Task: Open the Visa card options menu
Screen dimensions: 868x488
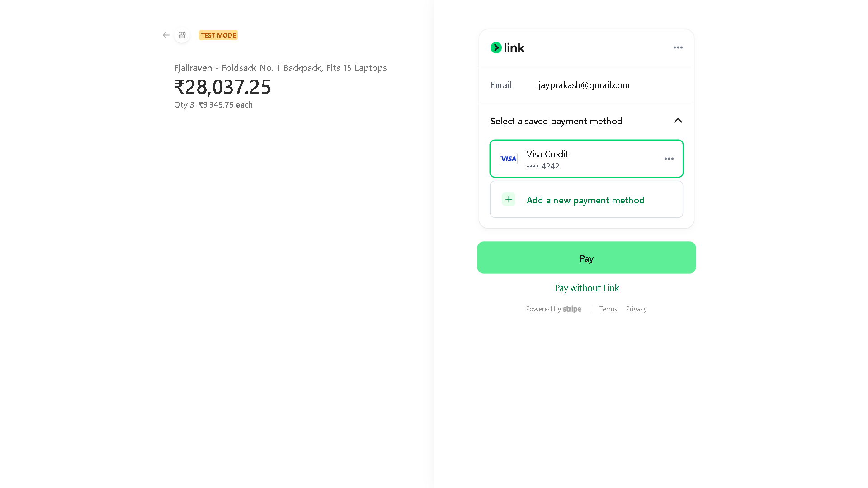Action: [669, 159]
